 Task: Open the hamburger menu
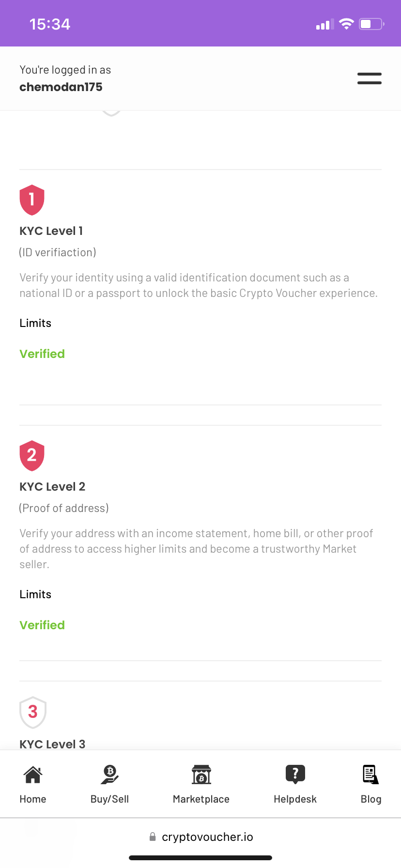[x=369, y=78]
